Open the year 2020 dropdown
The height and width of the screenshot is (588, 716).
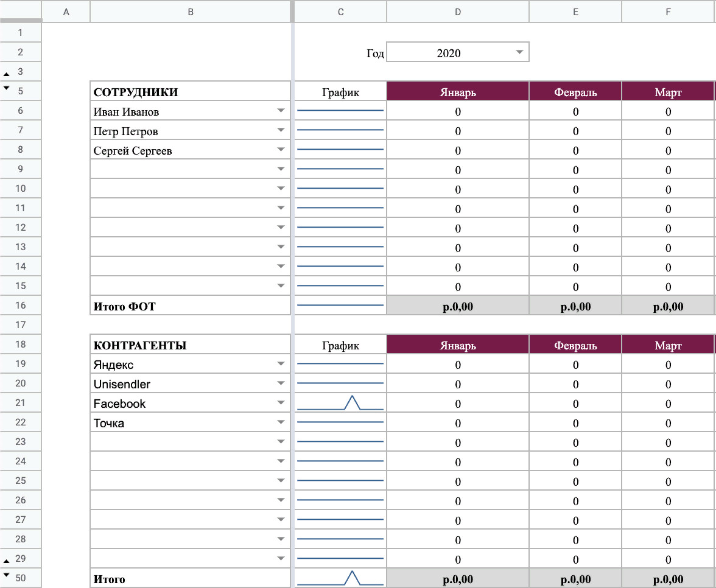519,52
